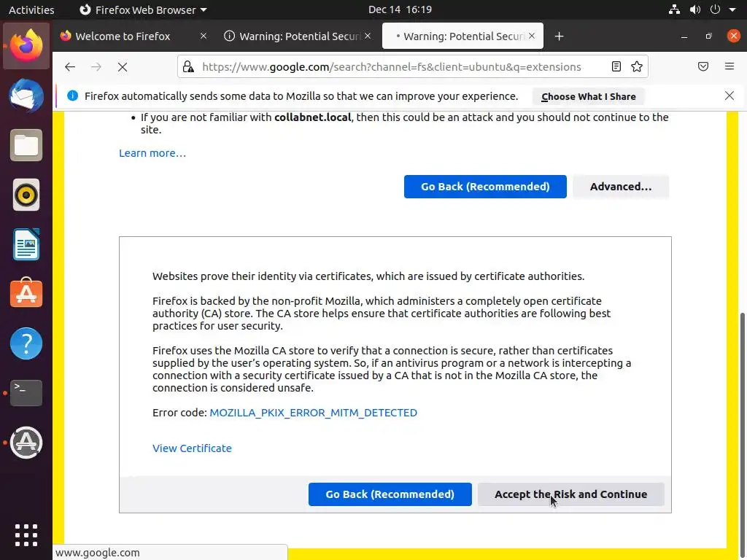The height and width of the screenshot is (560, 747).
Task: Click the info icon in the notification bar
Action: click(x=72, y=96)
